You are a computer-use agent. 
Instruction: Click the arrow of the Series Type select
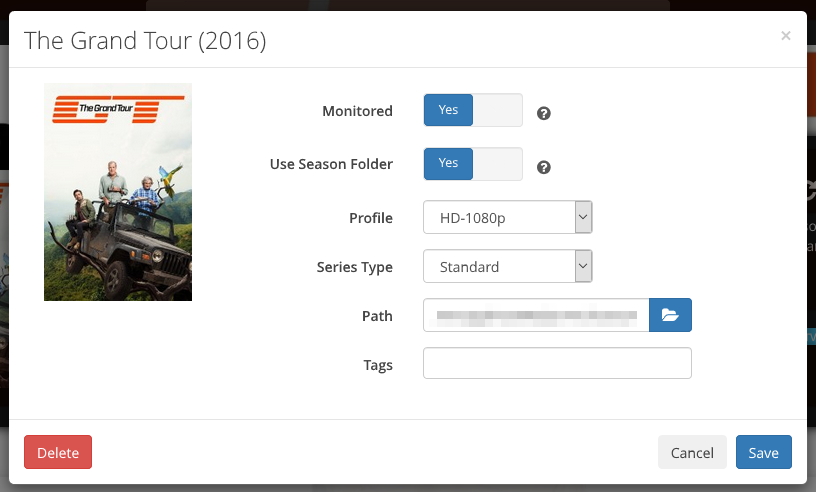click(583, 266)
